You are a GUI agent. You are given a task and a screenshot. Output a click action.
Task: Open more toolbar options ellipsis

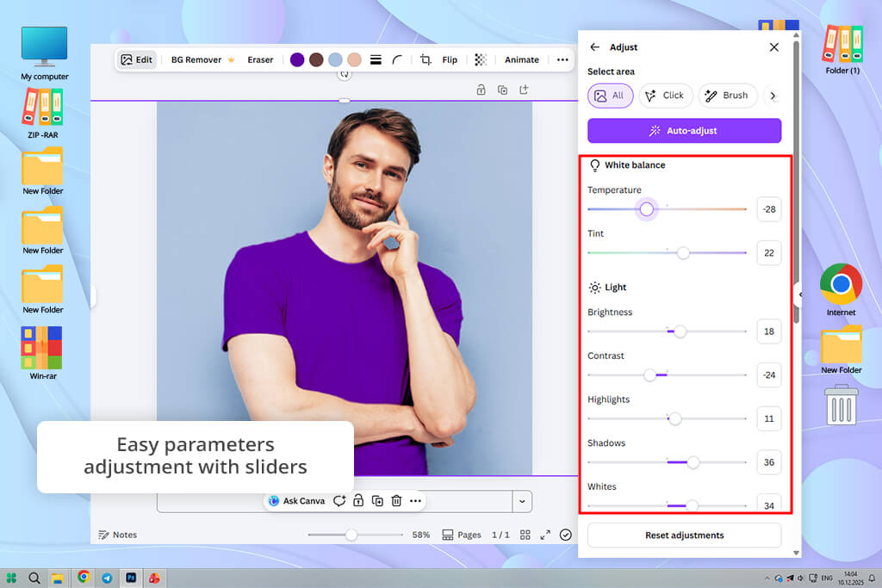(562, 59)
